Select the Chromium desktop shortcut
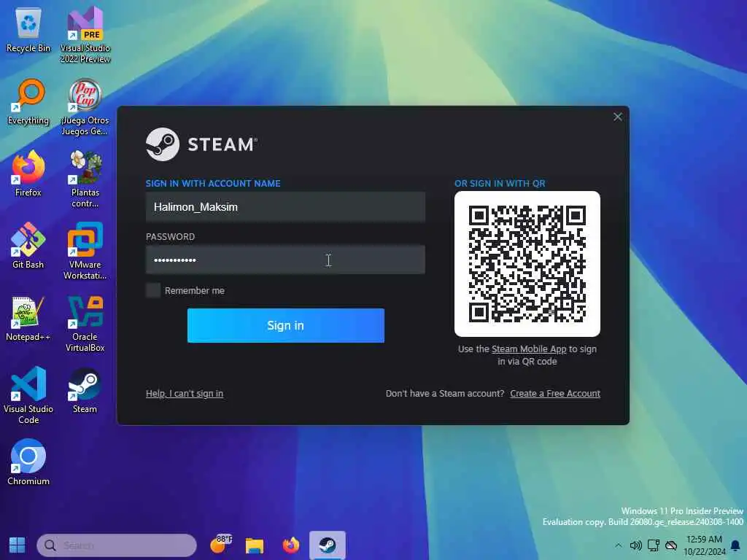Screen dimensions: 747x560 point(28,462)
